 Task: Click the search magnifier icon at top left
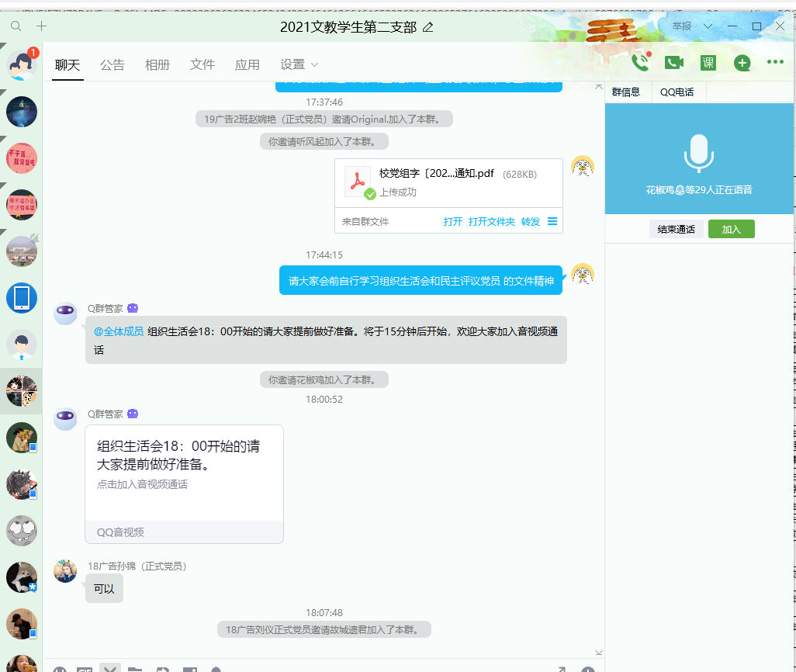tap(16, 26)
